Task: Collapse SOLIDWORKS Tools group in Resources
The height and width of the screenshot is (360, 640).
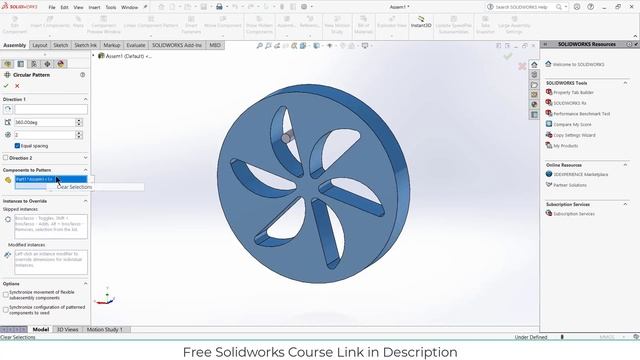Action: (x=625, y=83)
